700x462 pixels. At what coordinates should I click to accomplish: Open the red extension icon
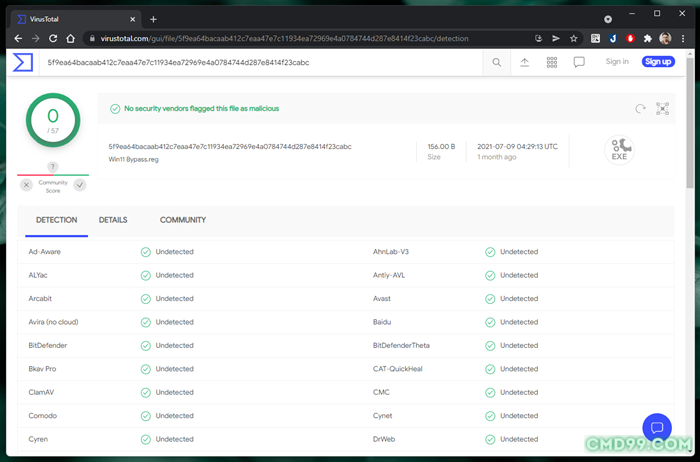click(x=630, y=38)
